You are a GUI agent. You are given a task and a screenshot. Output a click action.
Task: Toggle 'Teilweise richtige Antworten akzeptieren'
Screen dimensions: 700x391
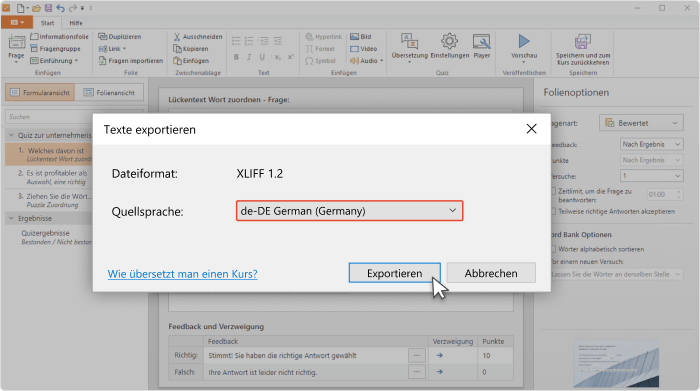[554, 211]
